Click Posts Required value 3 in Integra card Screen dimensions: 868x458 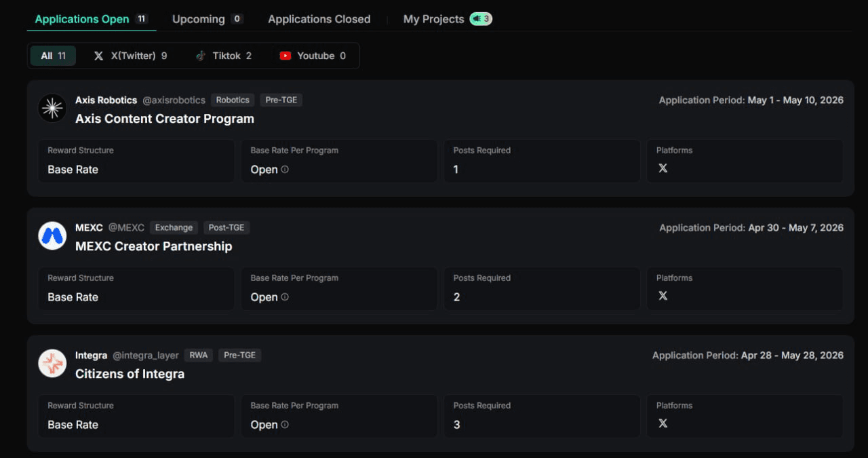click(x=456, y=425)
